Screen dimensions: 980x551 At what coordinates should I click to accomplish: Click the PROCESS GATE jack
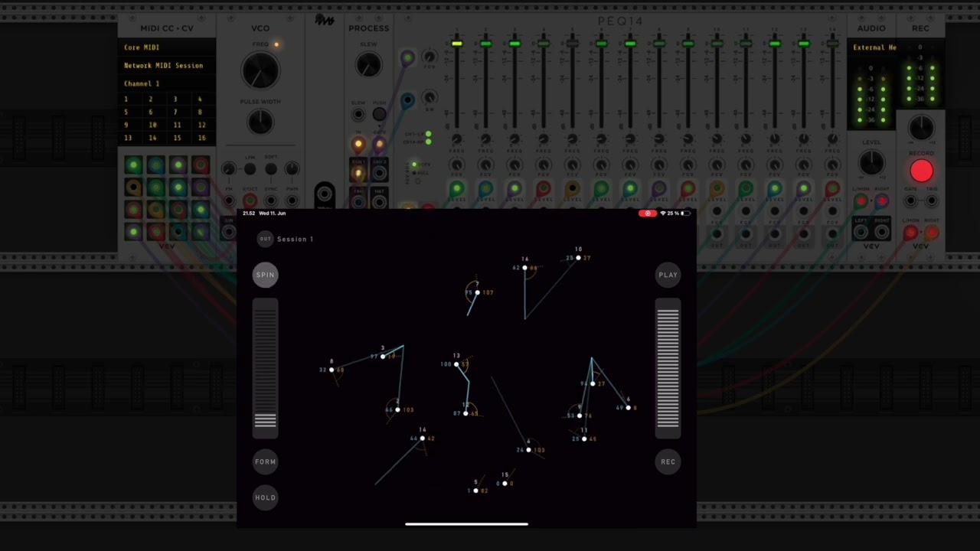(379, 144)
